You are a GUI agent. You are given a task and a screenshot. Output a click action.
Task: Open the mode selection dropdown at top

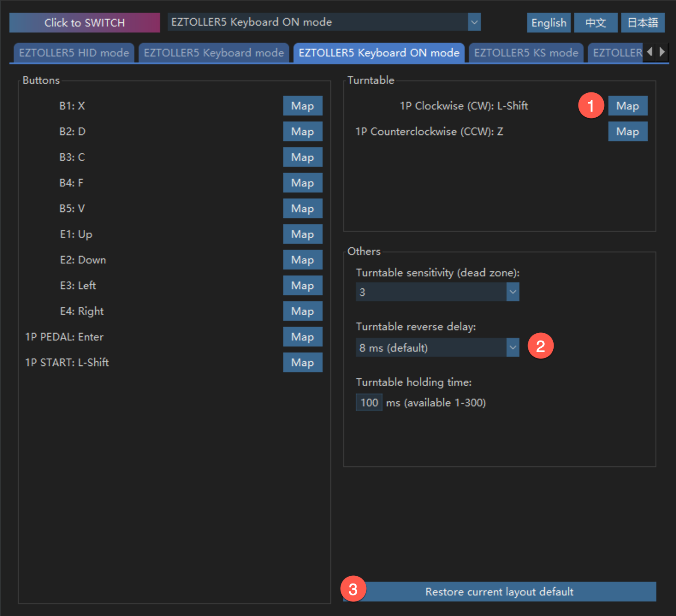pyautogui.click(x=324, y=22)
